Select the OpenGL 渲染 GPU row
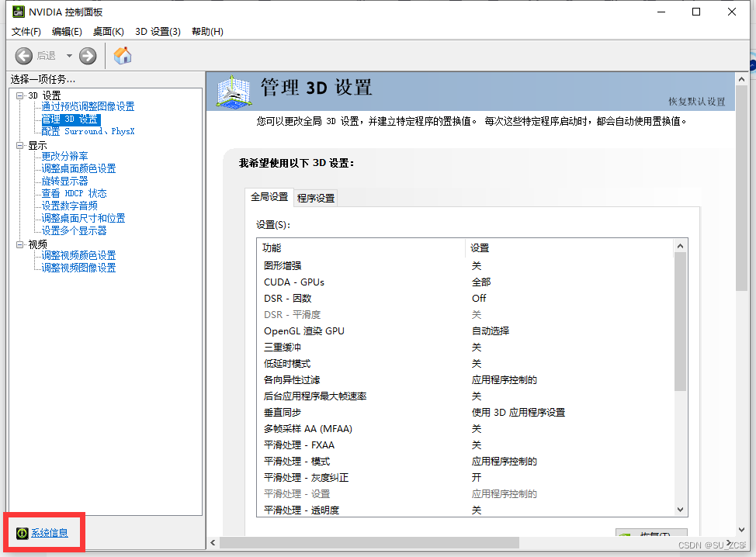This screenshot has height=557, width=756. coord(465,331)
